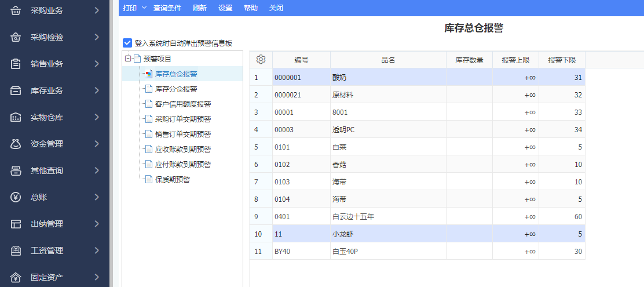644x287 pixels.
Task: Uncheck 登入系统时自动弹出预警信息板 checkbox
Action: click(127, 43)
